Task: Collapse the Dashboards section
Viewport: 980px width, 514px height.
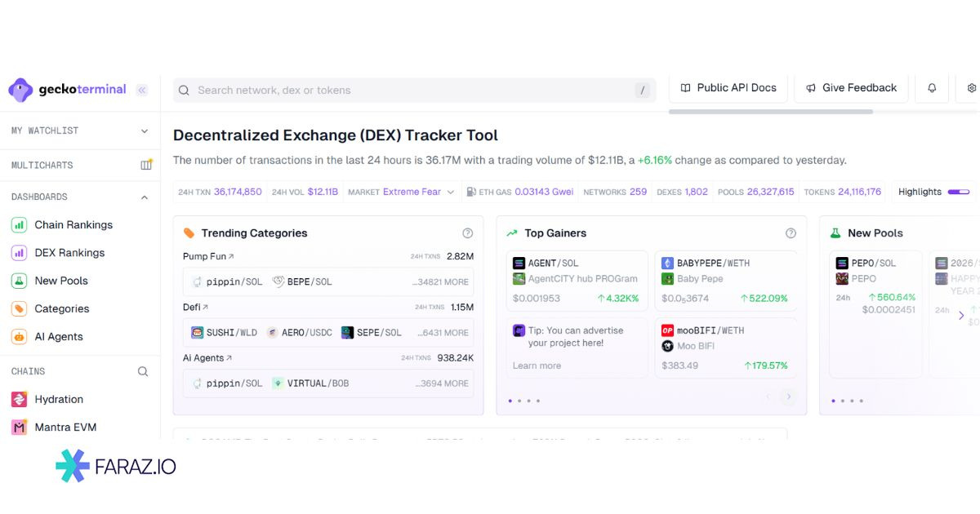Action: 145,197
